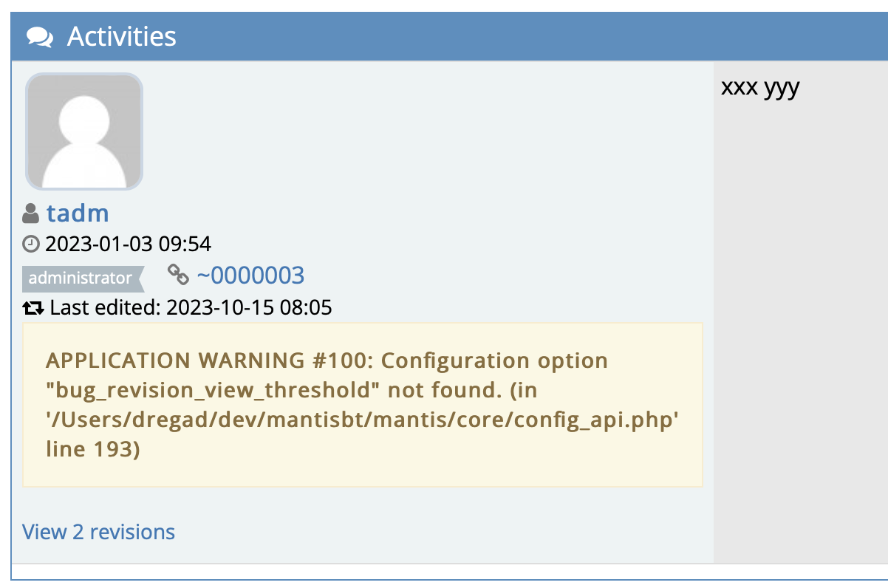Open the note link ~0000003
This screenshot has width=888, height=588.
(250, 276)
